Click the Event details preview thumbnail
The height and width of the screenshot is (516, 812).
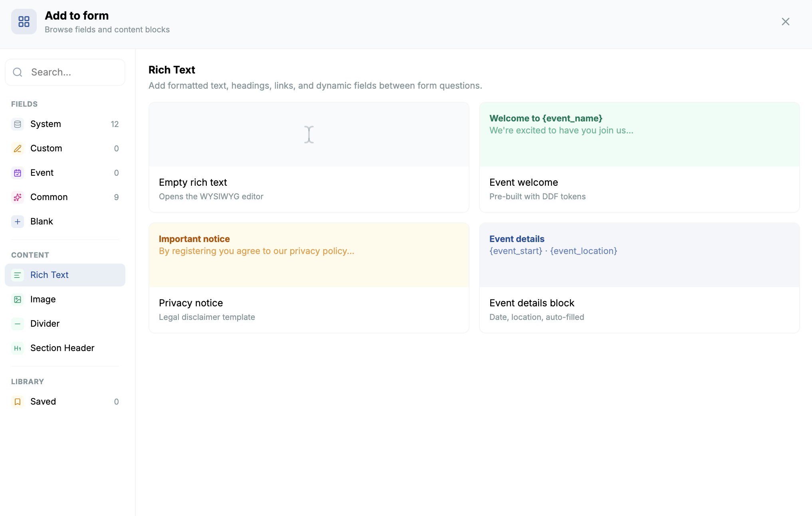(x=640, y=255)
